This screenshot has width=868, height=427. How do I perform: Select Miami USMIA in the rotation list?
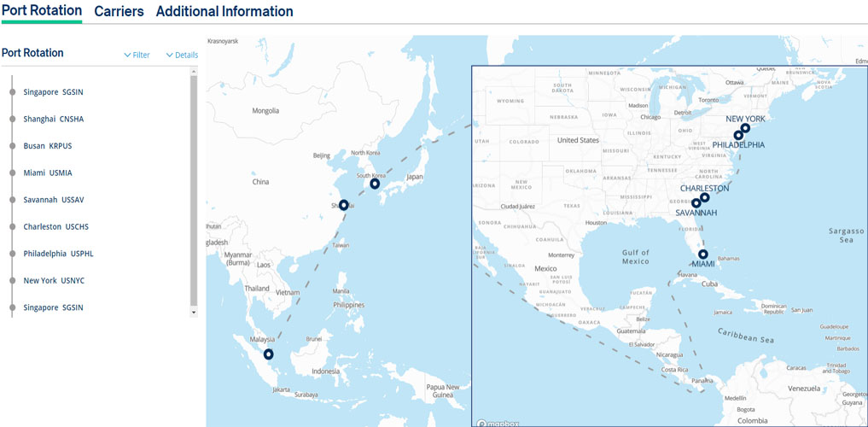48,173
